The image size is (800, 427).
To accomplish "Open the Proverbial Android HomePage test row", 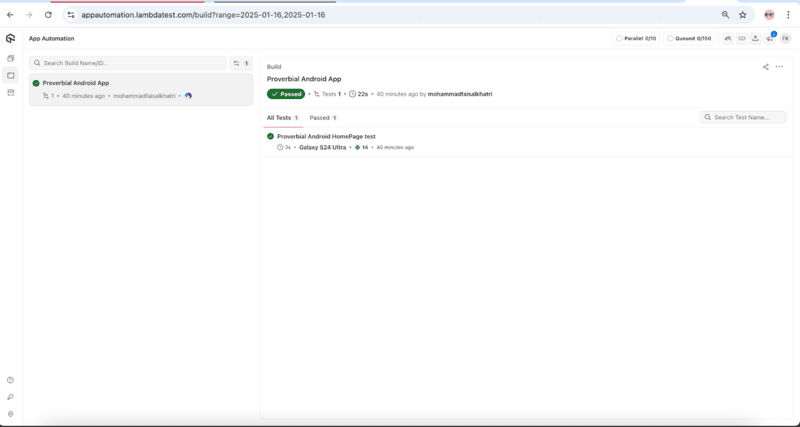I will (x=526, y=142).
